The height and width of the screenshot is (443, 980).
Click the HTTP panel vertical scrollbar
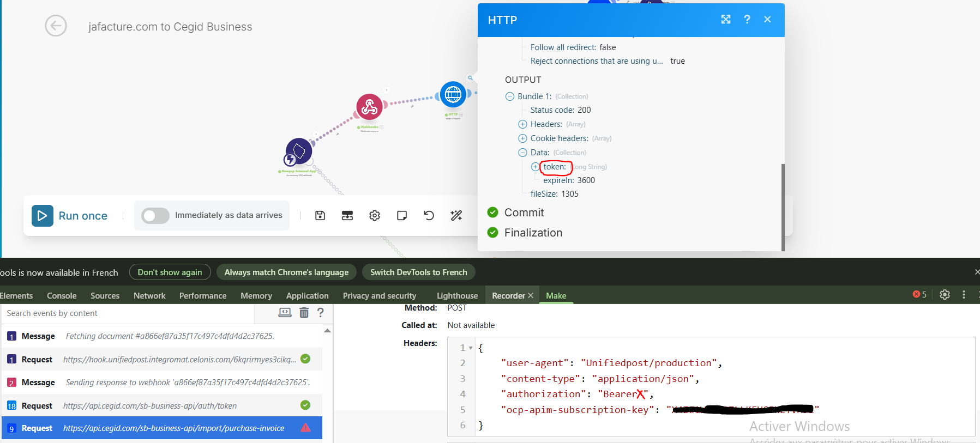tap(783, 207)
